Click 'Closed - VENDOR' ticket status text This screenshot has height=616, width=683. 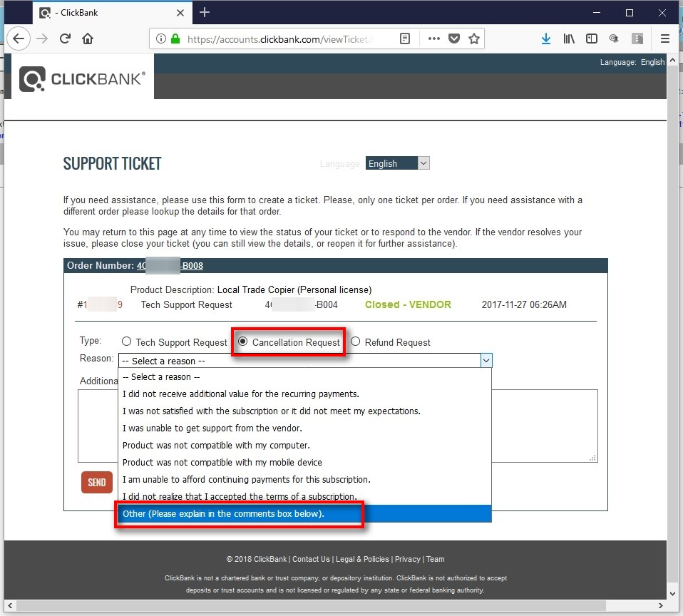408,304
